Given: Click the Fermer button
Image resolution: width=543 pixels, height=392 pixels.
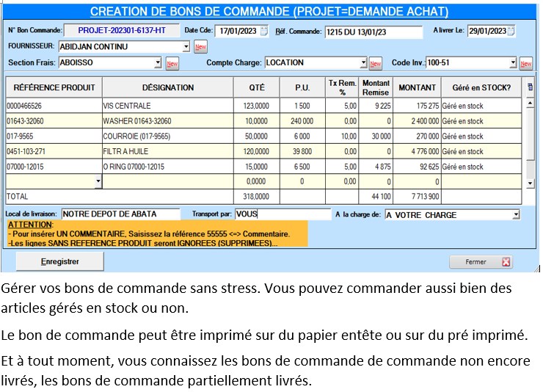Looking at the screenshot, I should pyautogui.click(x=481, y=262).
